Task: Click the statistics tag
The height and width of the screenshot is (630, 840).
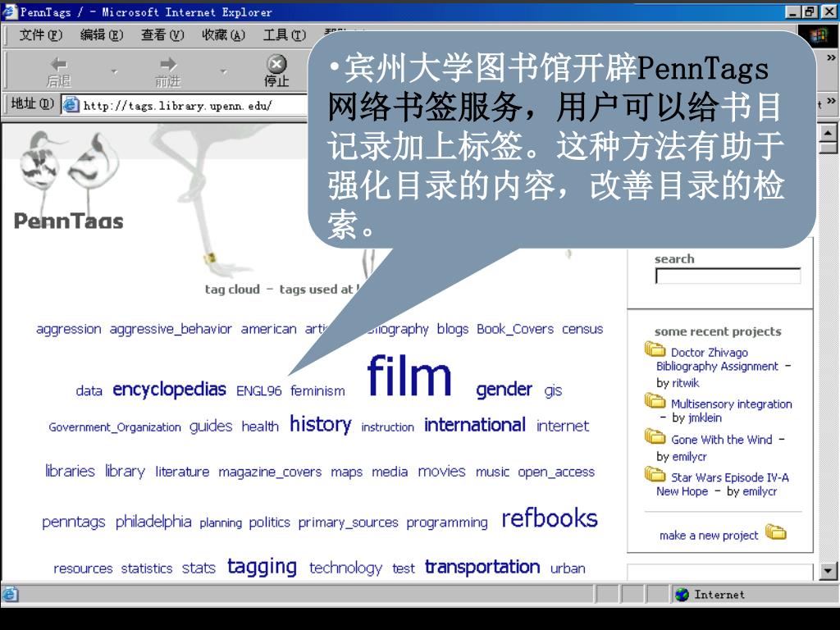Action: (147, 568)
